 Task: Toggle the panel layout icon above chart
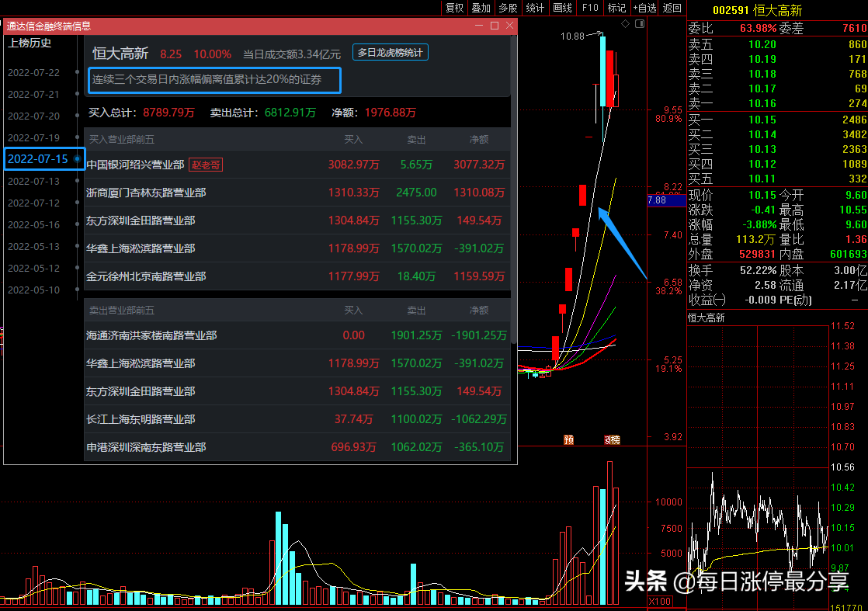pos(640,24)
